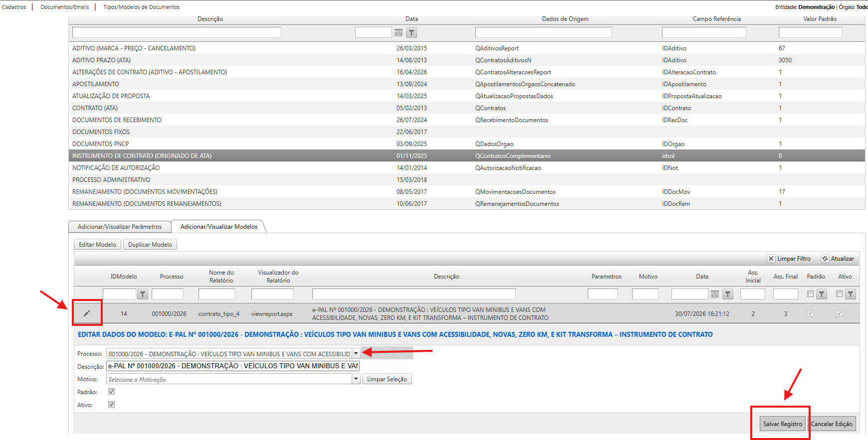Click the Atualizar refresh icon

click(x=825, y=259)
